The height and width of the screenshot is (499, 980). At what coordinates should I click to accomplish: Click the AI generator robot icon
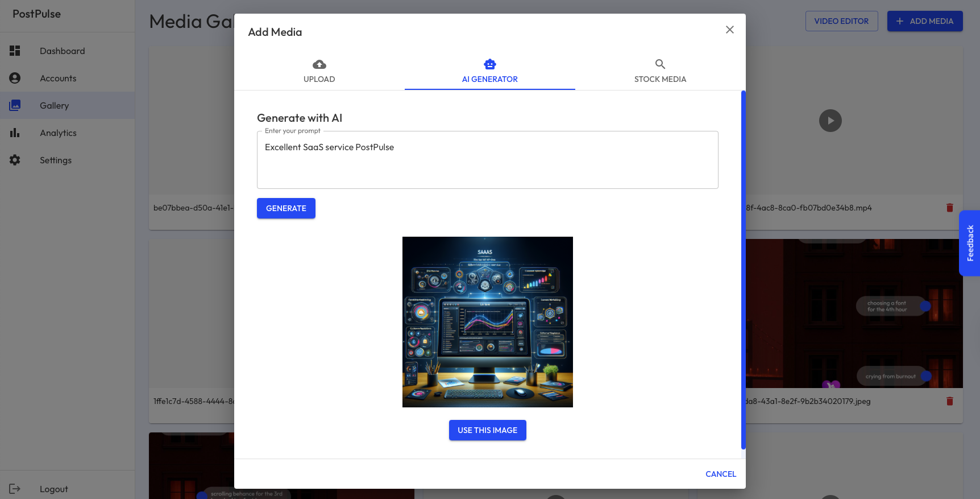pyautogui.click(x=490, y=64)
